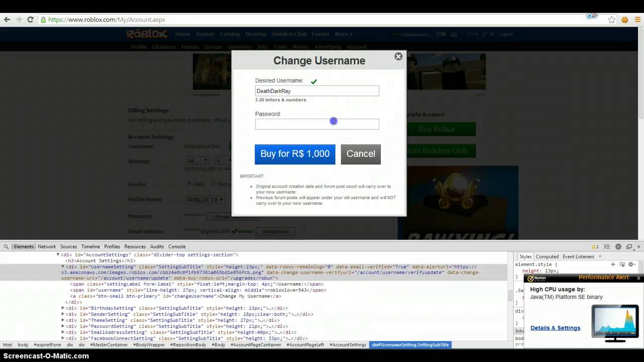Screen dimensions: 644x362
Task: Reload the Roblox account page
Action: click(30, 20)
